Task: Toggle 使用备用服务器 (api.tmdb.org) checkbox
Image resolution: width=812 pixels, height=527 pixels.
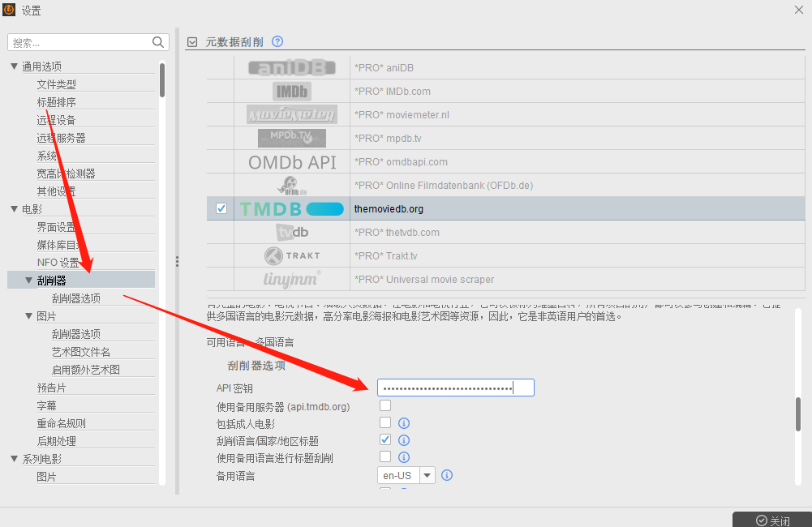Action: 385,405
